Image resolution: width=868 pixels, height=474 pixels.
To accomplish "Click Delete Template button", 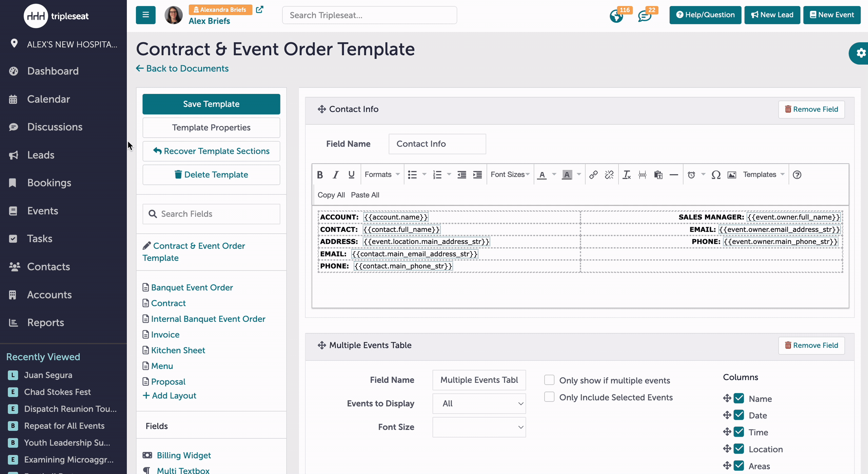I will point(211,175).
